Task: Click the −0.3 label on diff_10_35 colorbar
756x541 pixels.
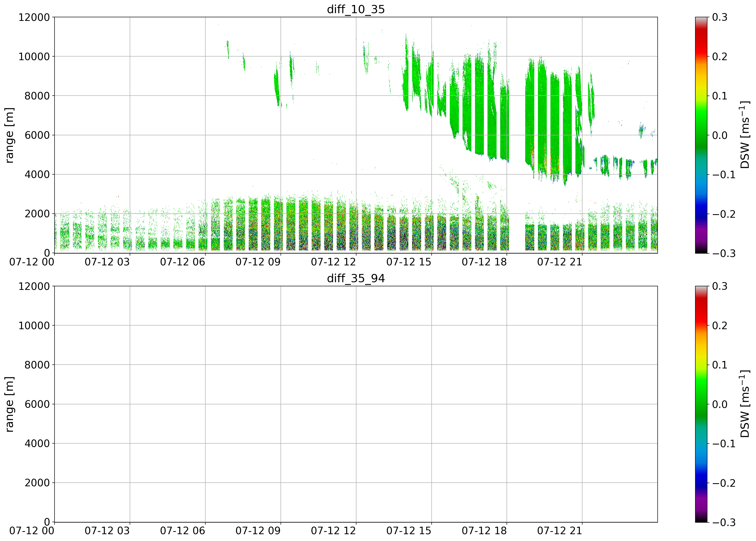Action: [x=724, y=254]
